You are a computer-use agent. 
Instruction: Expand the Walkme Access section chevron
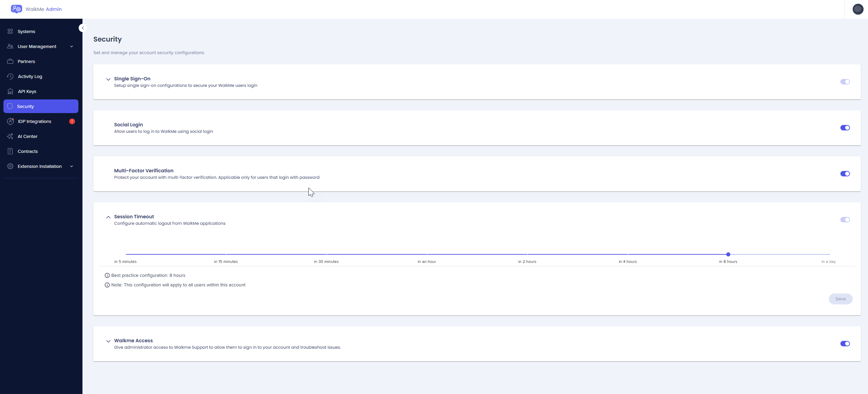pos(108,341)
